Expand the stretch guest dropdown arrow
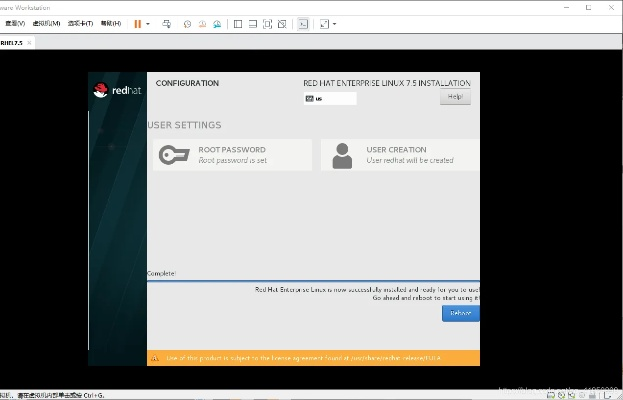The image size is (623, 400). pyautogui.click(x=334, y=23)
